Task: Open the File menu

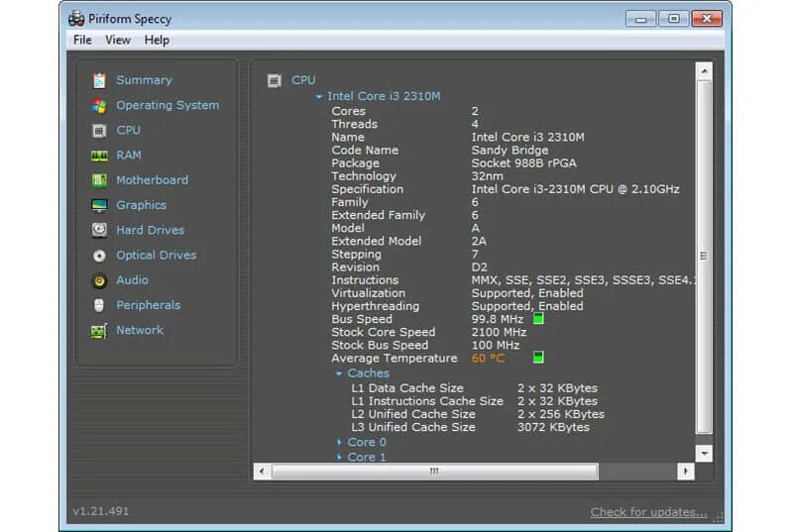Action: pos(82,40)
